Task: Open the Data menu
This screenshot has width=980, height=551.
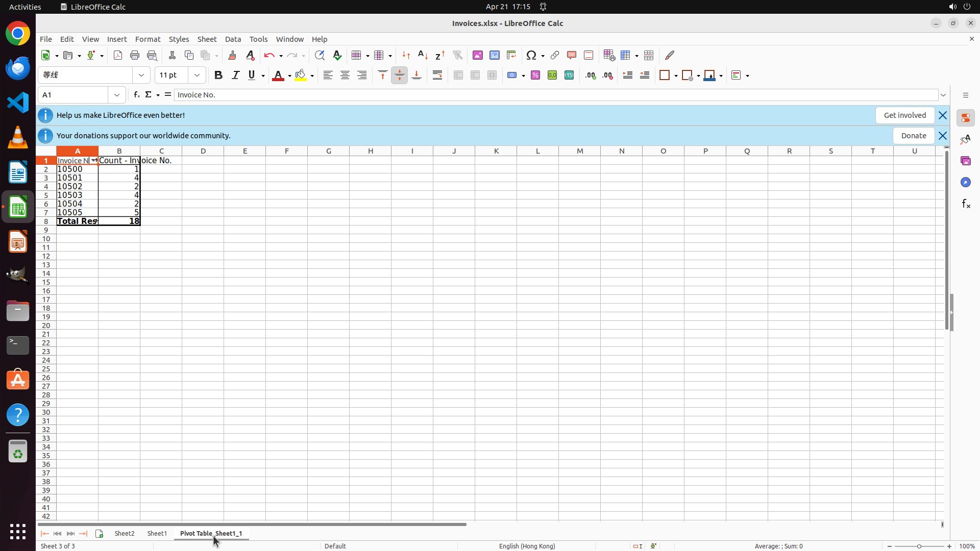Action: (233, 39)
